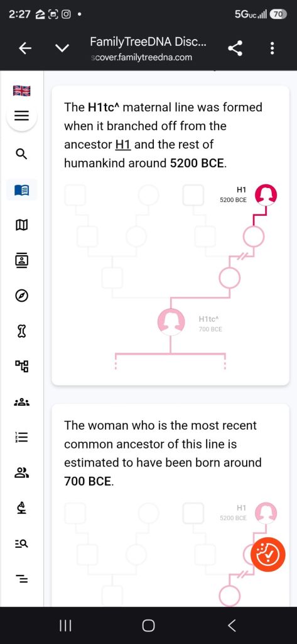Select the numbered list icon
The height and width of the screenshot is (644, 297).
pyautogui.click(x=22, y=438)
